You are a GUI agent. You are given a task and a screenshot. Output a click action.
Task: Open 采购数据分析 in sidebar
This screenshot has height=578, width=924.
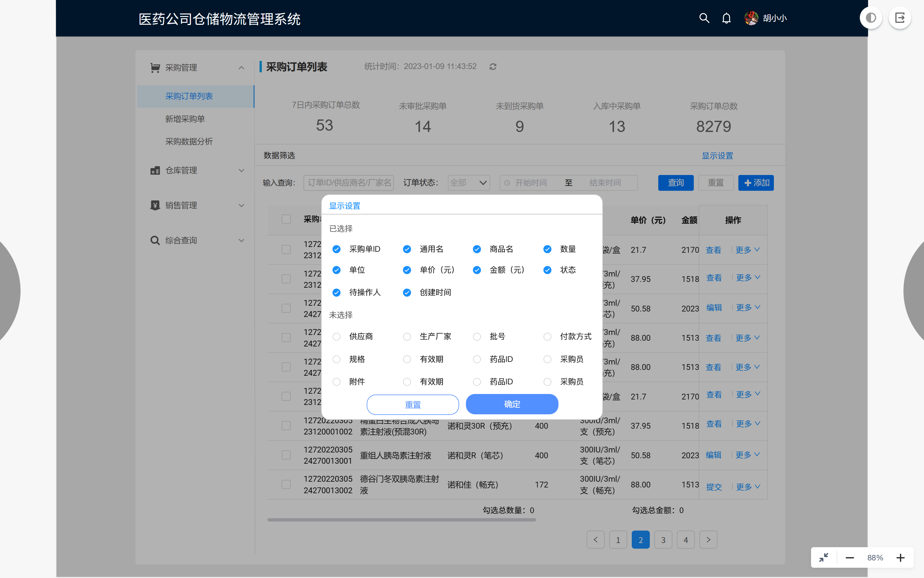pyautogui.click(x=189, y=141)
